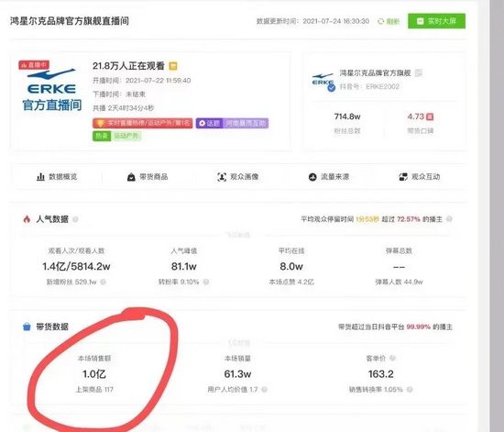This screenshot has height=432, width=504.
Task: Click the page title 鸿星尔克品牌官方旗舰直播间
Action: click(x=70, y=21)
